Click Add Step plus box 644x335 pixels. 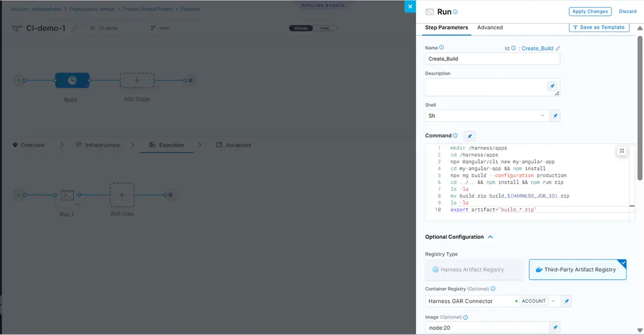(x=122, y=195)
